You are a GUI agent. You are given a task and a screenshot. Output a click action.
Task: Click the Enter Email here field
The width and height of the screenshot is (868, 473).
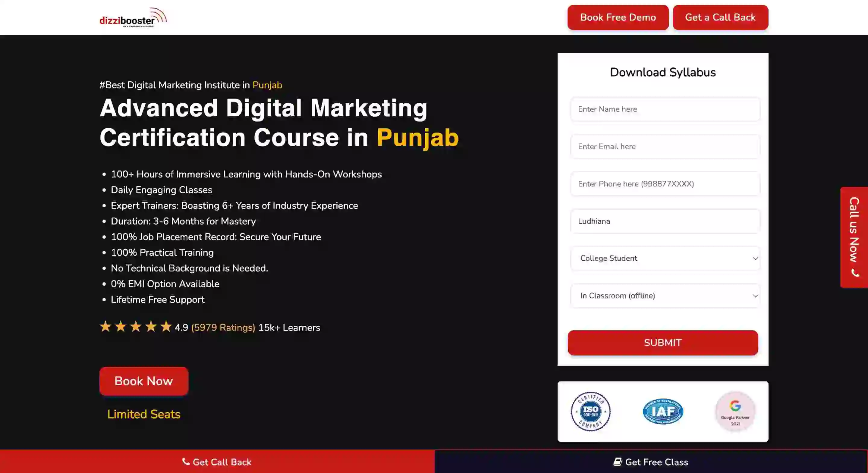click(x=665, y=146)
